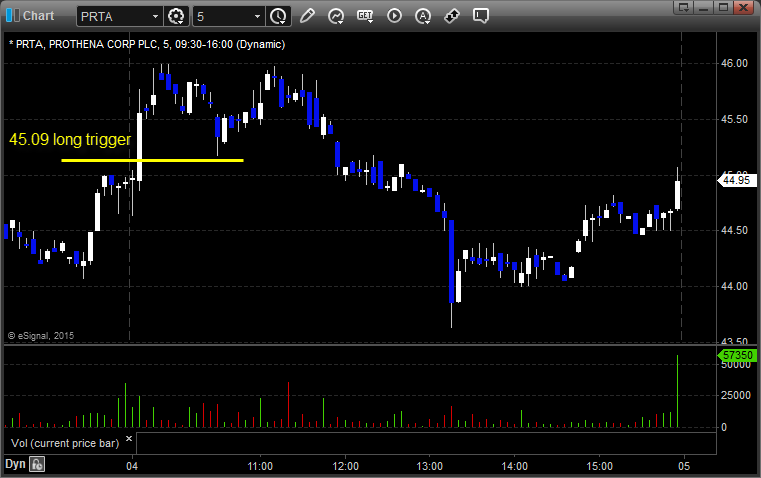Minimize the chart window

(x=703, y=7)
